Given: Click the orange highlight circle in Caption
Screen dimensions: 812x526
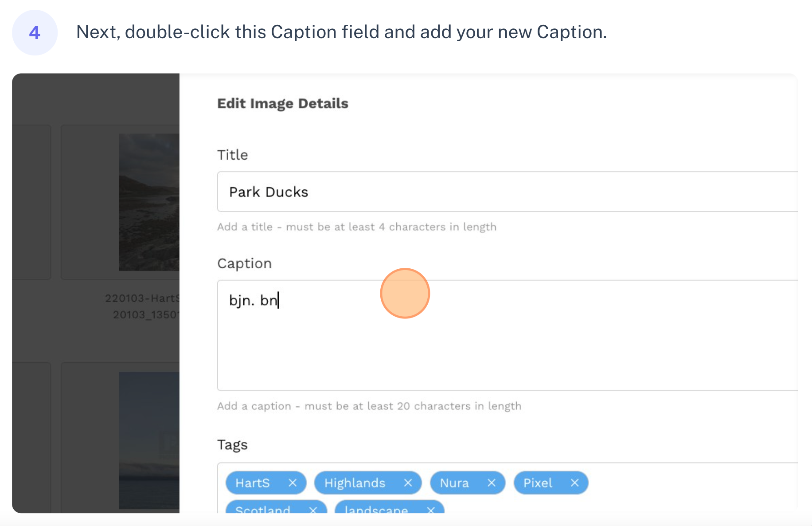Looking at the screenshot, I should point(405,293).
